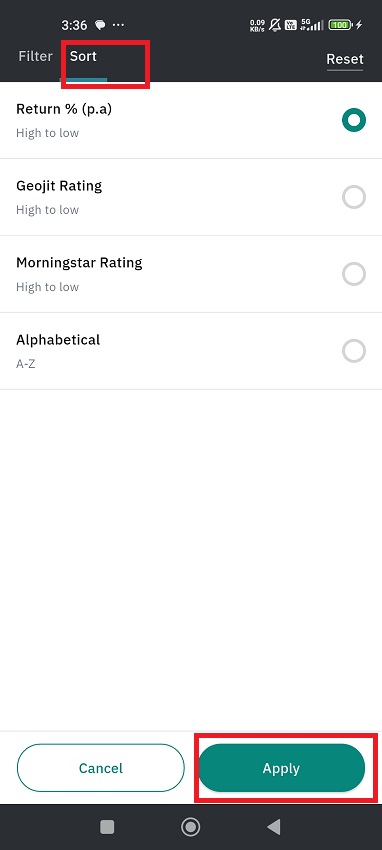Cancel the sort changes

point(101,768)
